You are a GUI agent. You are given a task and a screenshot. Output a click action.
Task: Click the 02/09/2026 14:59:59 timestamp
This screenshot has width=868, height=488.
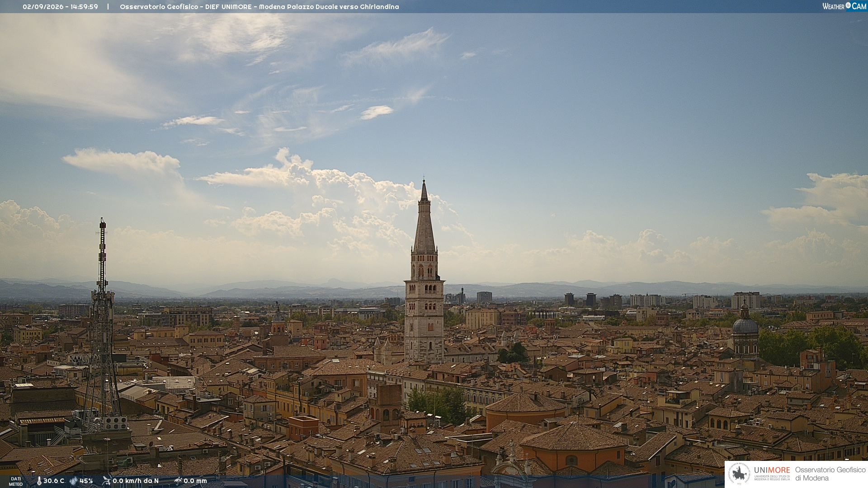coord(60,7)
